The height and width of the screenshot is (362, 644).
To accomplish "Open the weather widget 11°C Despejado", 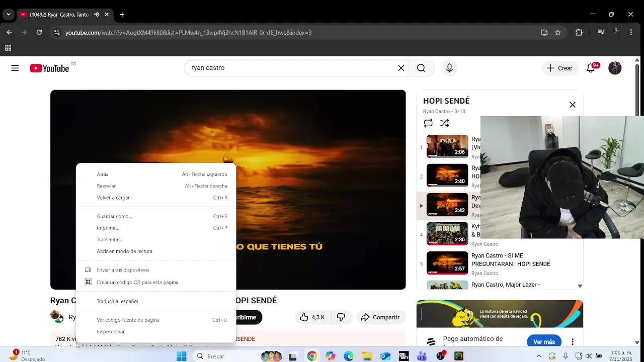I will [28, 355].
